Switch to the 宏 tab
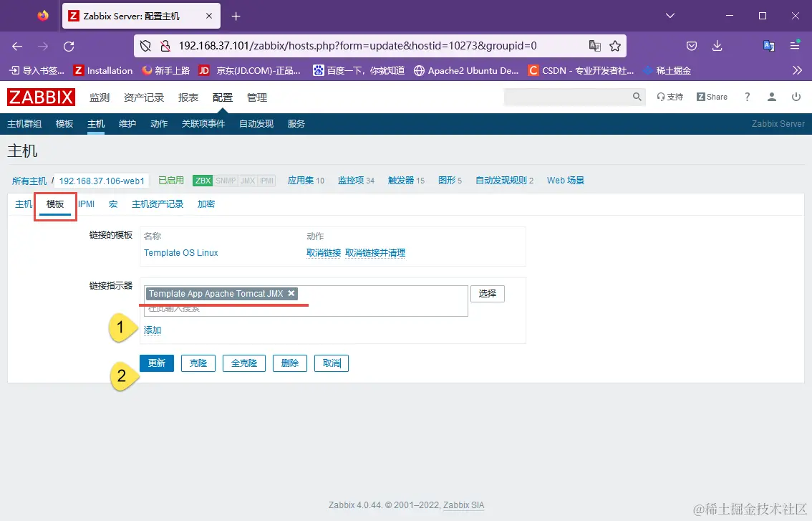 pos(112,204)
